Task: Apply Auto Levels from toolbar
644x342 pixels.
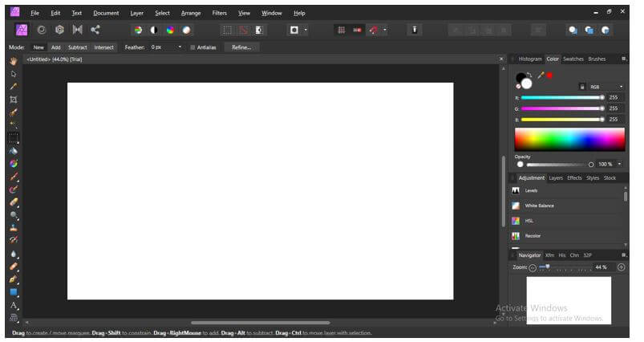Action: [x=138, y=30]
